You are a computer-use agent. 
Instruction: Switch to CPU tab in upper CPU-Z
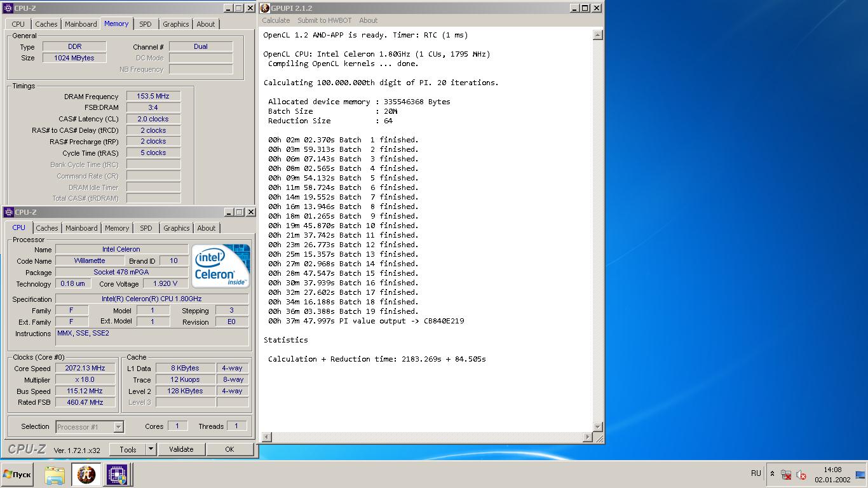[18, 24]
